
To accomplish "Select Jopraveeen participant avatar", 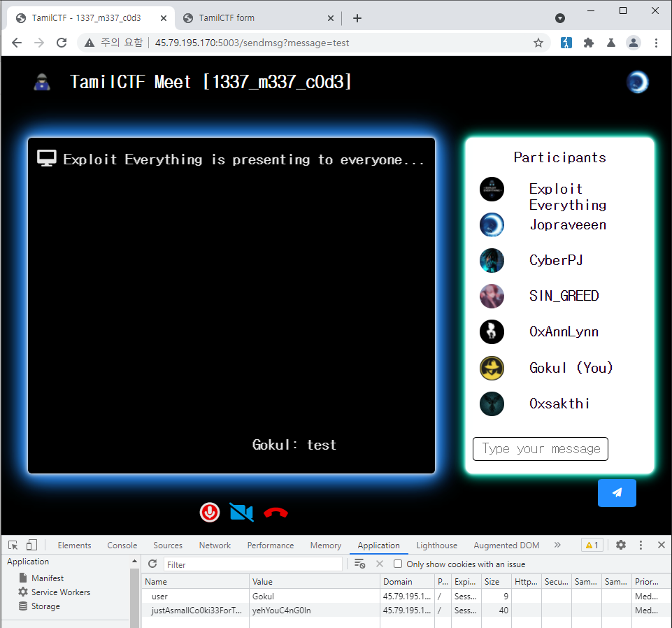I will pos(492,224).
